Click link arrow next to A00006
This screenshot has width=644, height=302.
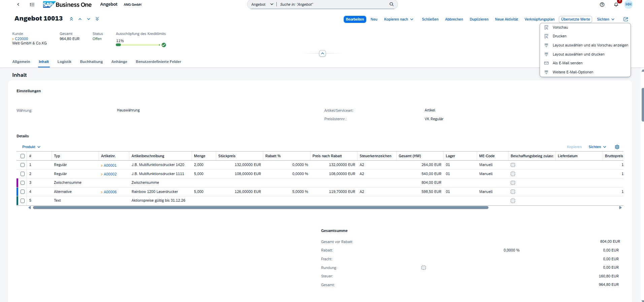click(x=102, y=192)
